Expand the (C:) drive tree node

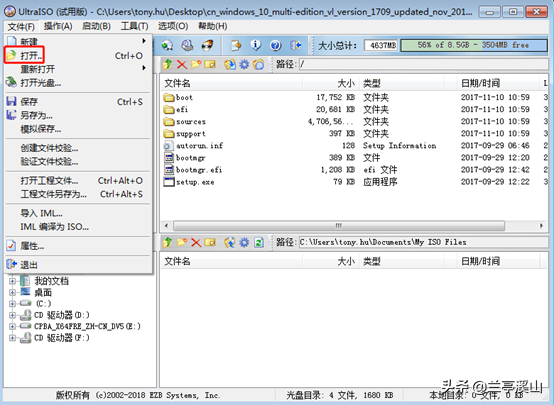point(12,304)
